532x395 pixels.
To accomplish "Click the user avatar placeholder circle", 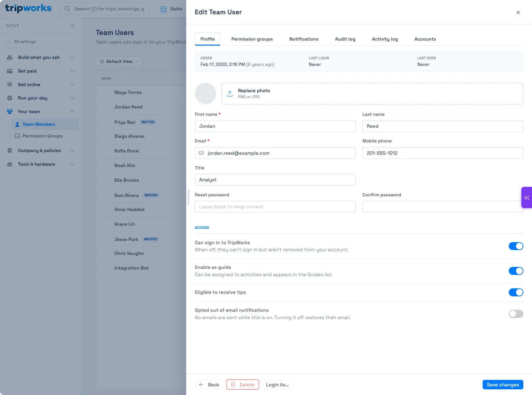I will (x=205, y=94).
